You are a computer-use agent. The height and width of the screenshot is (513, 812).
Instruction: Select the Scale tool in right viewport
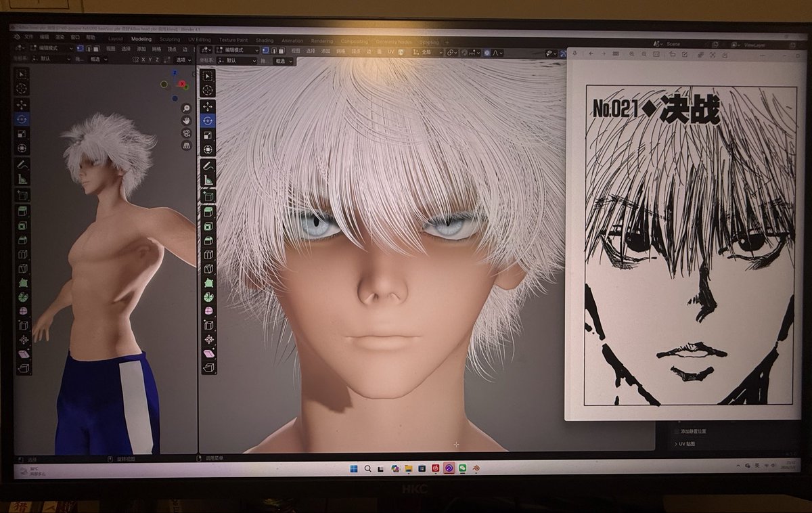pyautogui.click(x=208, y=135)
